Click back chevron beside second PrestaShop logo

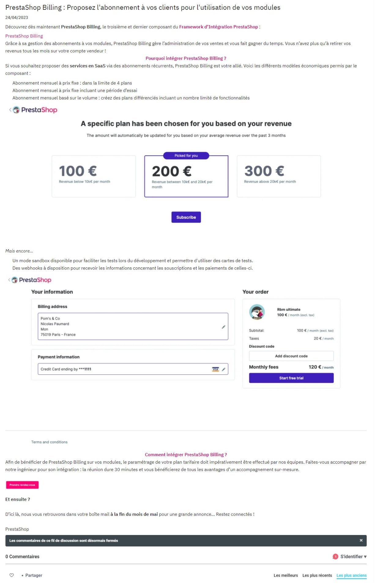coord(9,280)
